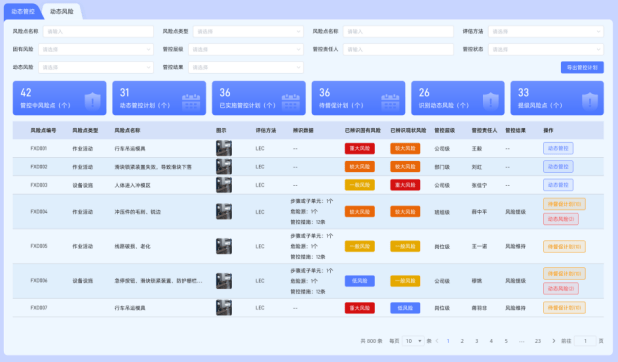
Task: Jump to last page 23
Action: coord(538,341)
